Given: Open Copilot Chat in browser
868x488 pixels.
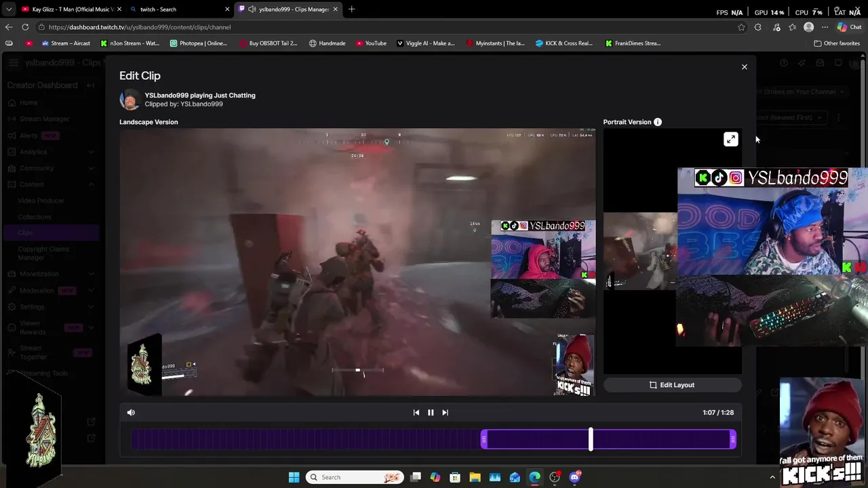Looking at the screenshot, I should coord(848,27).
